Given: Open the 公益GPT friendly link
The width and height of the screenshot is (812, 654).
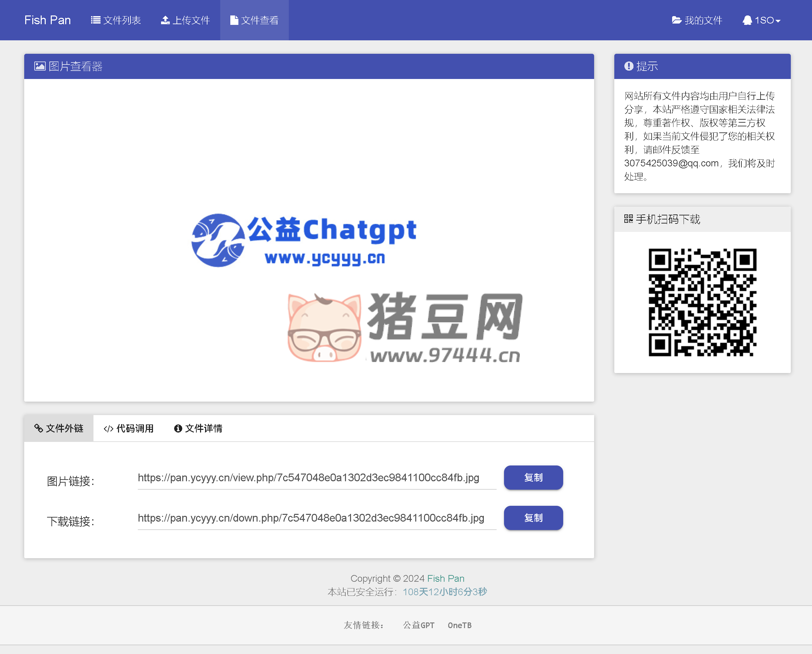Looking at the screenshot, I should pyautogui.click(x=419, y=625).
